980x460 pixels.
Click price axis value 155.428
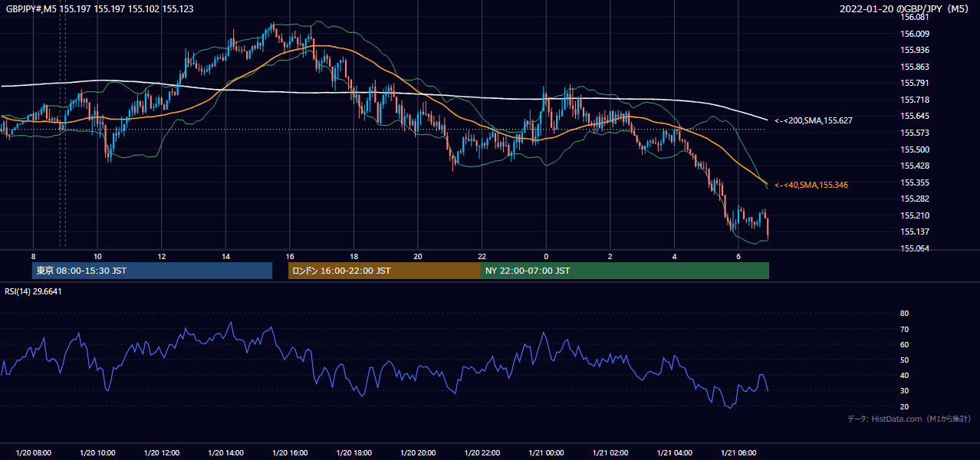point(915,166)
